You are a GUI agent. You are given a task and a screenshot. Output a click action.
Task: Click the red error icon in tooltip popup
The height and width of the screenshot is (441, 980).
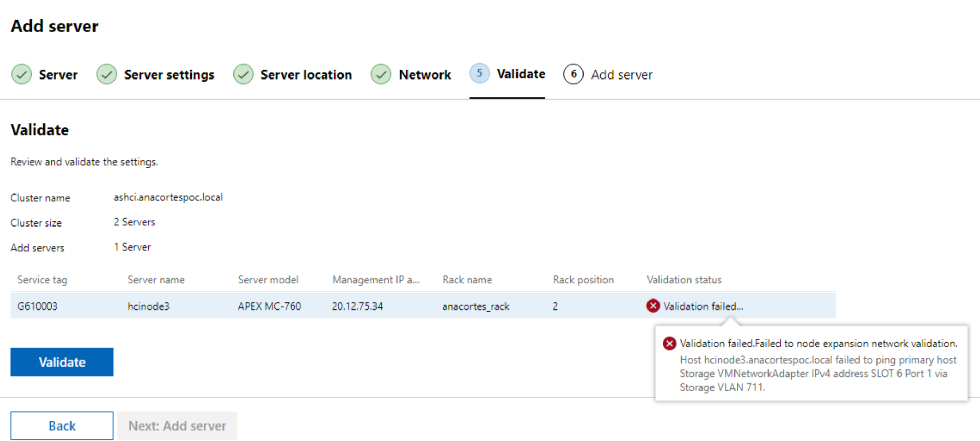click(669, 344)
